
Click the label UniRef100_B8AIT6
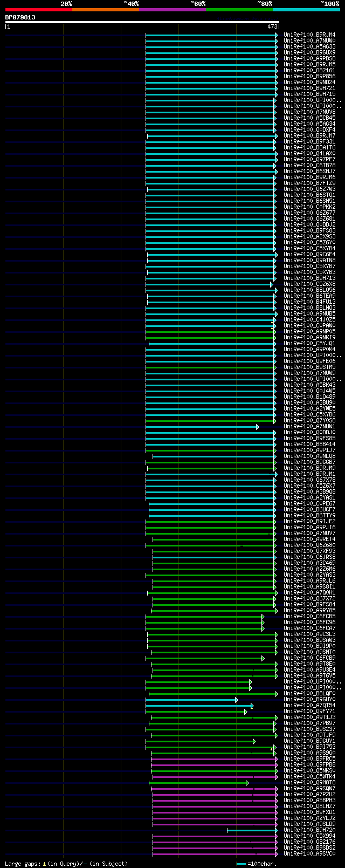pos(309,148)
